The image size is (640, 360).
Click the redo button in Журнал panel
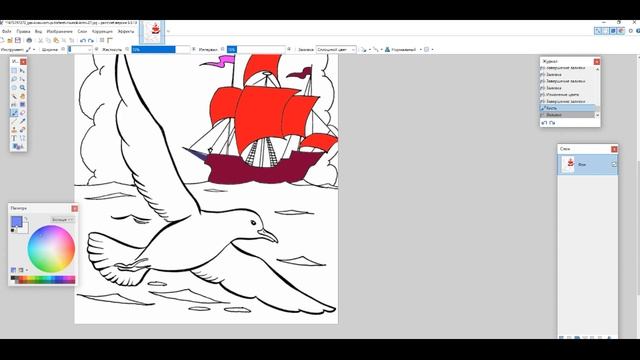point(552,122)
